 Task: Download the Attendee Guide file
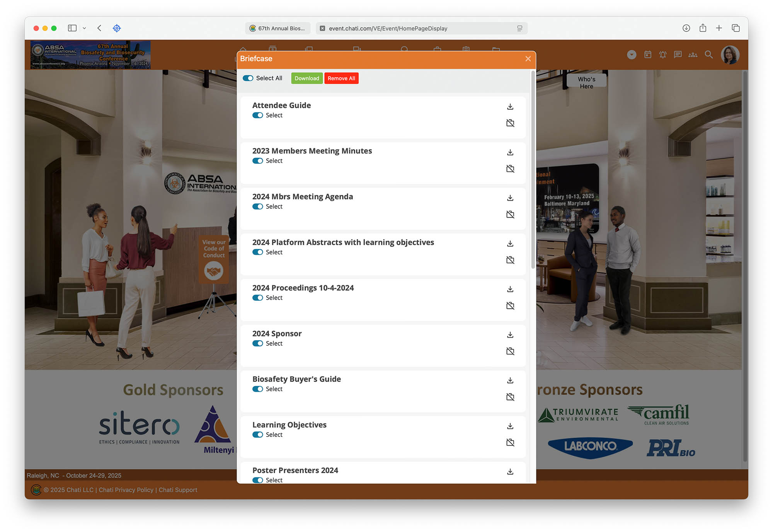[510, 107]
